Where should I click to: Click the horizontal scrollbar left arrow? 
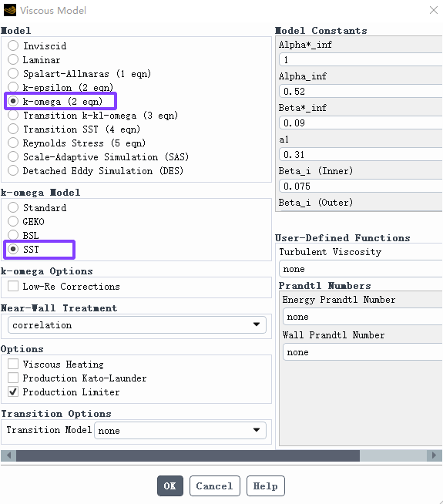[8, 455]
